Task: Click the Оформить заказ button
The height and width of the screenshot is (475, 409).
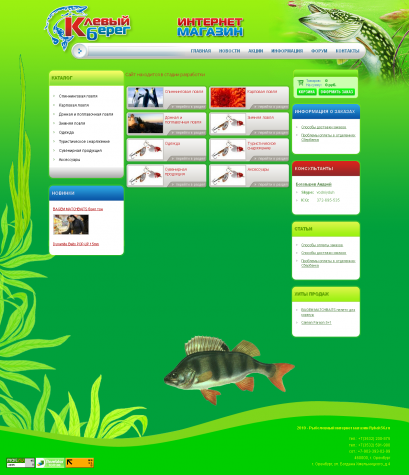Action: click(336, 92)
